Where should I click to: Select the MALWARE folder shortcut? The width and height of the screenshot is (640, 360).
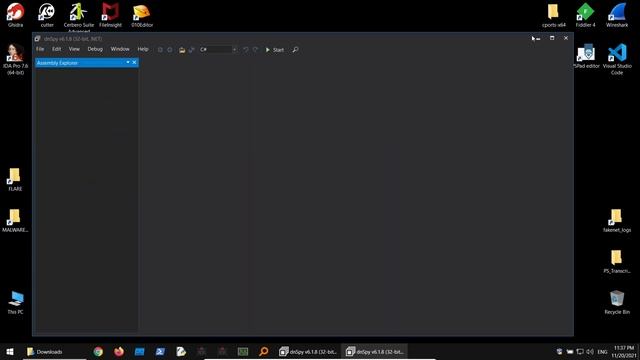coord(15,220)
